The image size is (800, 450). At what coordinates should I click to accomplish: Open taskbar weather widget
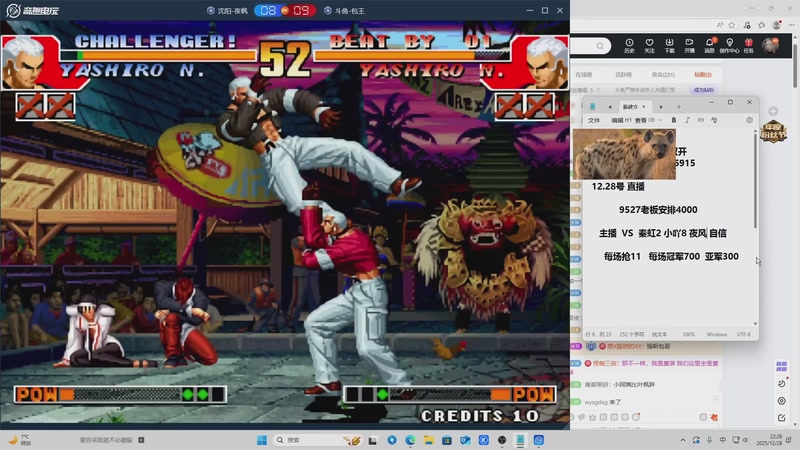click(19, 440)
